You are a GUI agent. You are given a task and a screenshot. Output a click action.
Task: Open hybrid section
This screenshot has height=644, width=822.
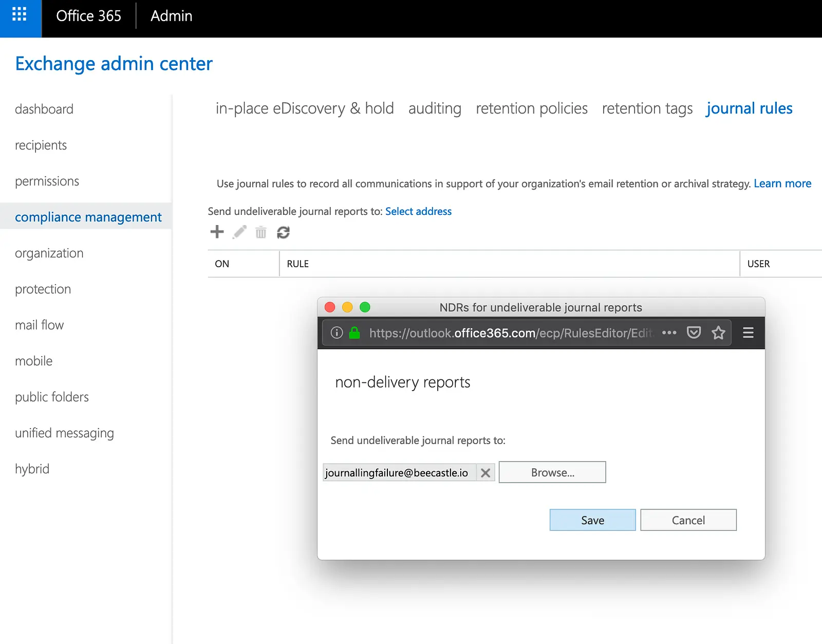tap(32, 469)
